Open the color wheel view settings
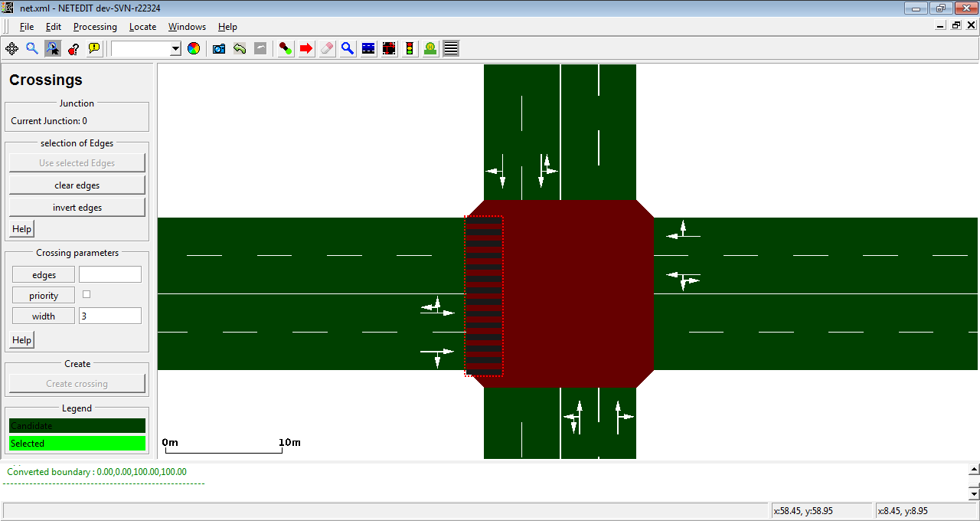The width and height of the screenshot is (980, 521). tap(194, 48)
